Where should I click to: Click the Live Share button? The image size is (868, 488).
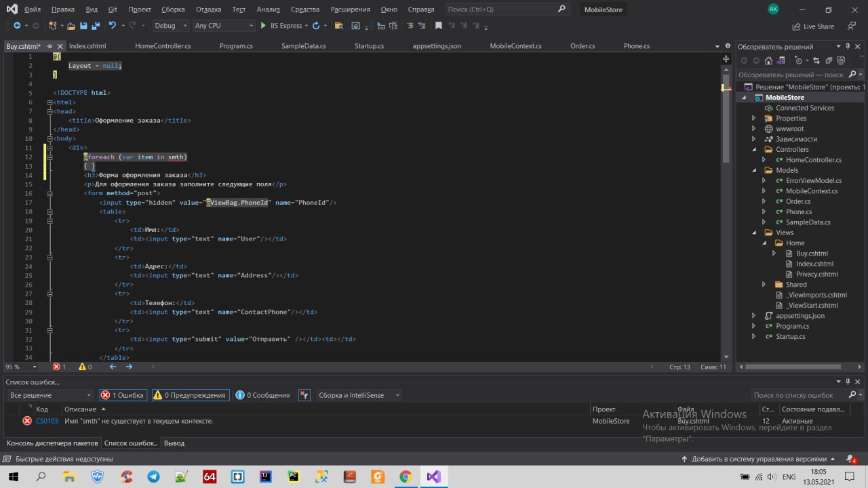(813, 26)
